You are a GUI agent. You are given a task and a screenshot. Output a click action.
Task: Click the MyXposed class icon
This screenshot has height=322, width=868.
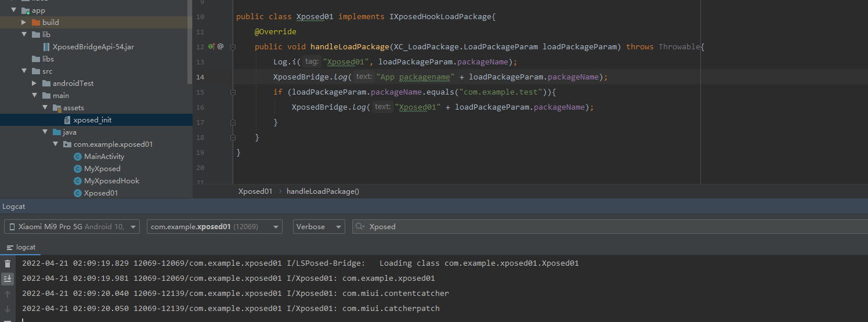(78, 169)
